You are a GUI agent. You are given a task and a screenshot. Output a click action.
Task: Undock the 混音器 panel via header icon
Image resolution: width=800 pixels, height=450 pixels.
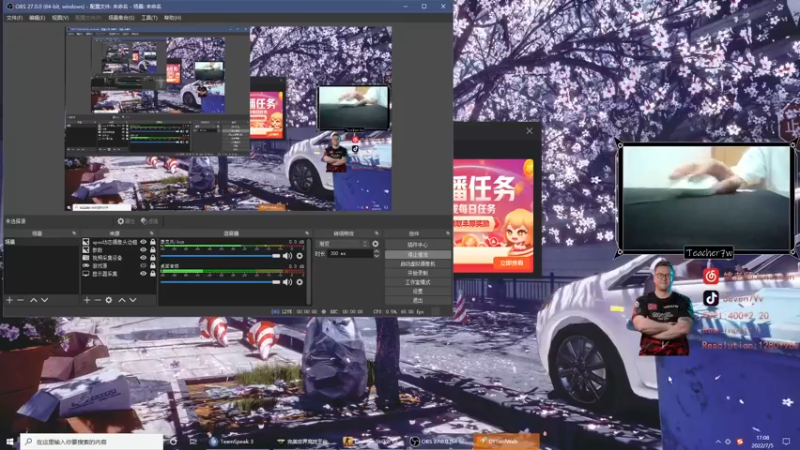(x=307, y=233)
